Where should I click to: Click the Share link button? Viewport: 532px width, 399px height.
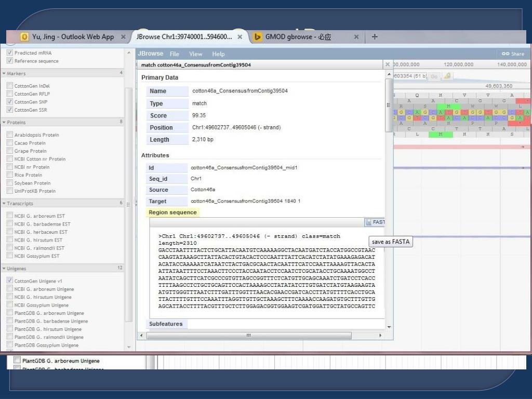coord(513,54)
